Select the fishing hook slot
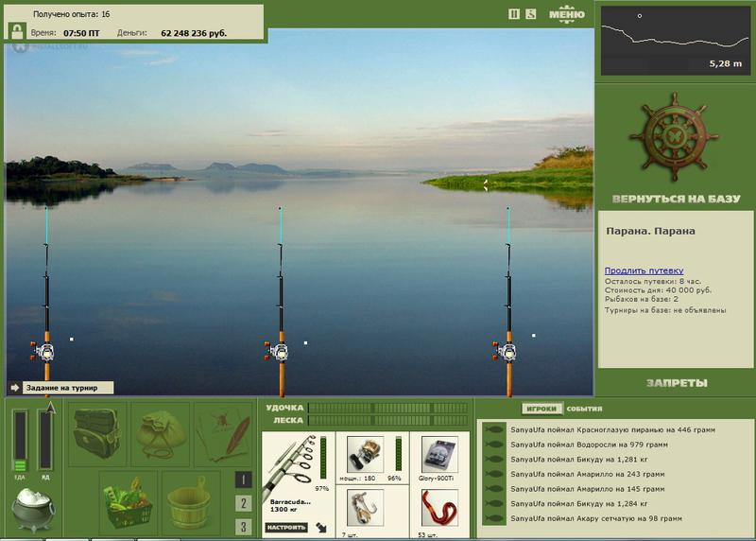The height and width of the screenshot is (541, 756). pyautogui.click(x=365, y=508)
